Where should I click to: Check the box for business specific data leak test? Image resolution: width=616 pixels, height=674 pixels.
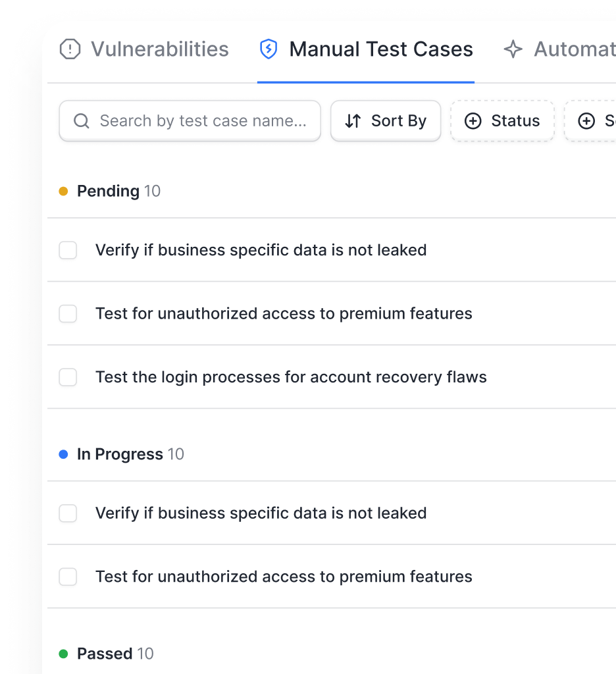68,250
